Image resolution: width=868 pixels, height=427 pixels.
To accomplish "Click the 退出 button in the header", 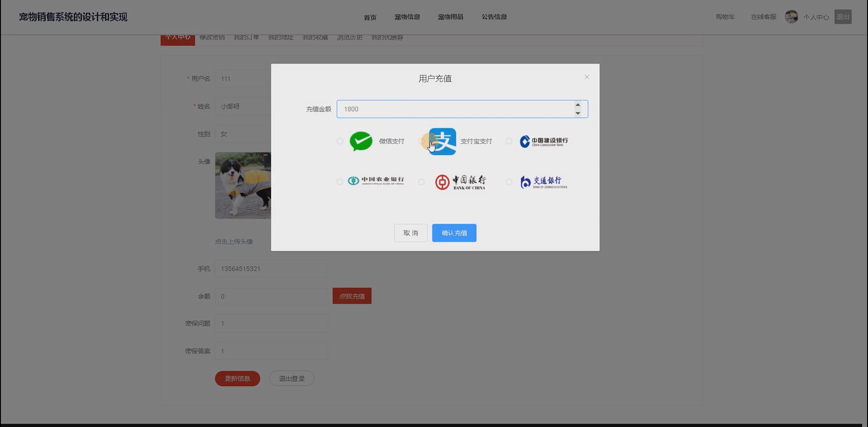I will tap(843, 17).
